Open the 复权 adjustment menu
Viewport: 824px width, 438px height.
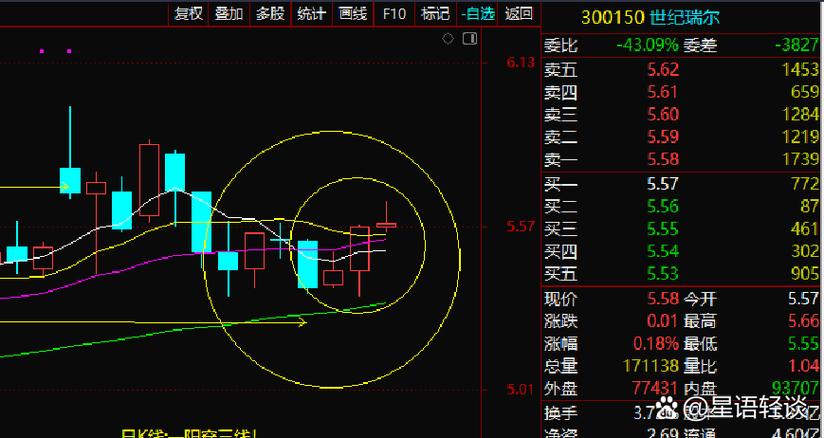189,13
